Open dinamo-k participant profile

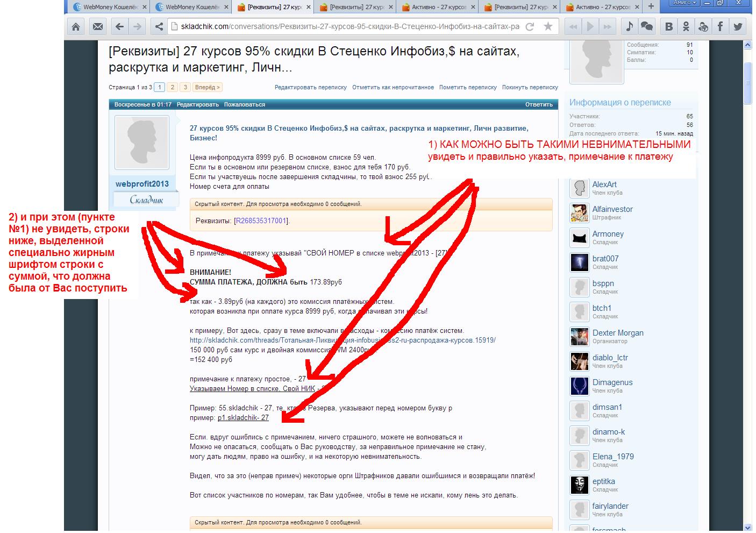[609, 432]
